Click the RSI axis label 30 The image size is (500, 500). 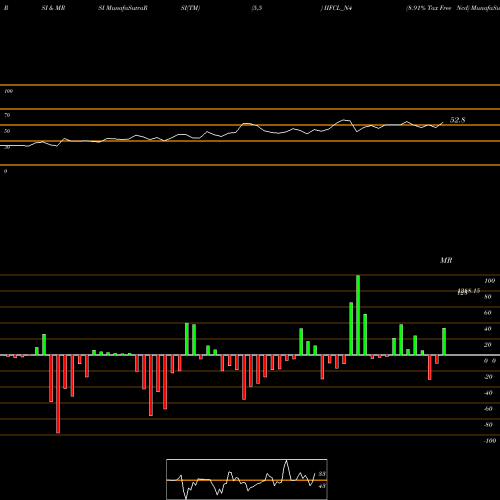point(7,147)
